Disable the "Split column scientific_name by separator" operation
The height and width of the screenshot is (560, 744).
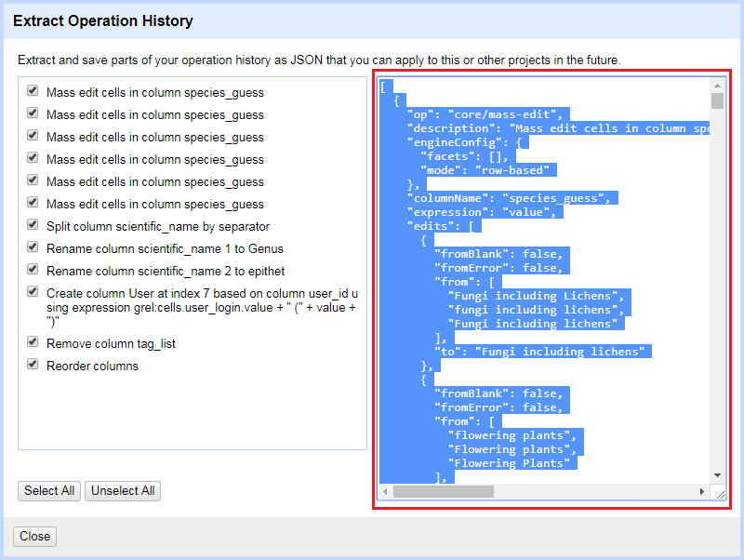pos(33,226)
